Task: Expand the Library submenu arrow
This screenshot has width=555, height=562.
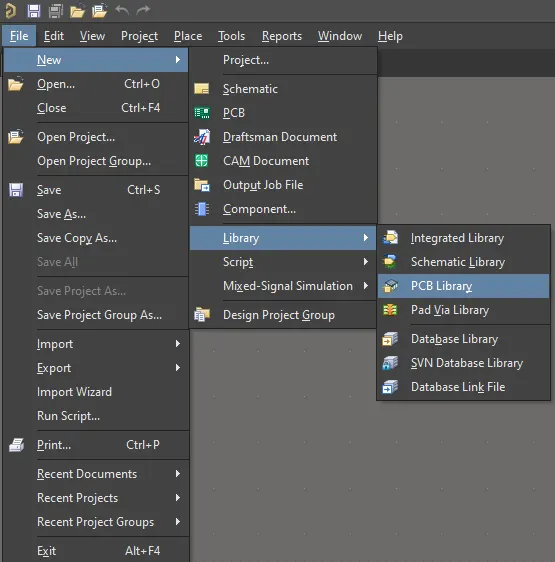Action: (x=366, y=238)
